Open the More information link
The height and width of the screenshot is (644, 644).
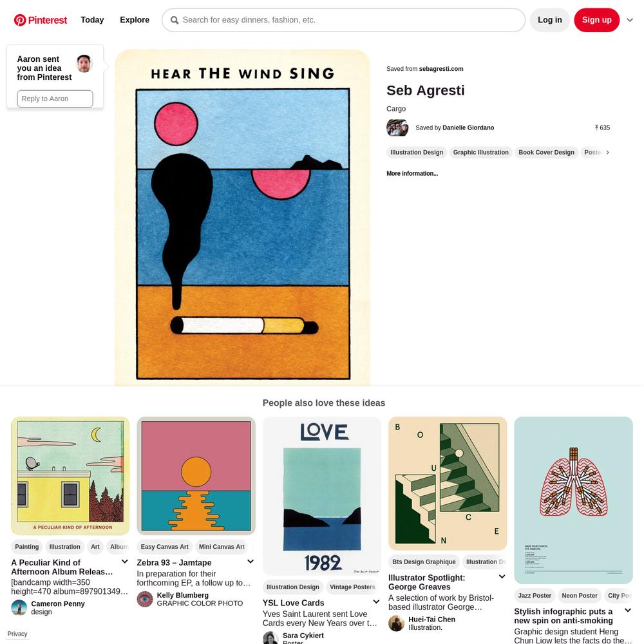[x=412, y=174]
